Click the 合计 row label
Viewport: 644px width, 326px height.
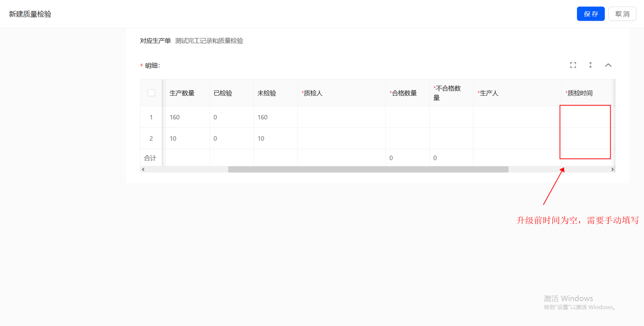(150, 158)
